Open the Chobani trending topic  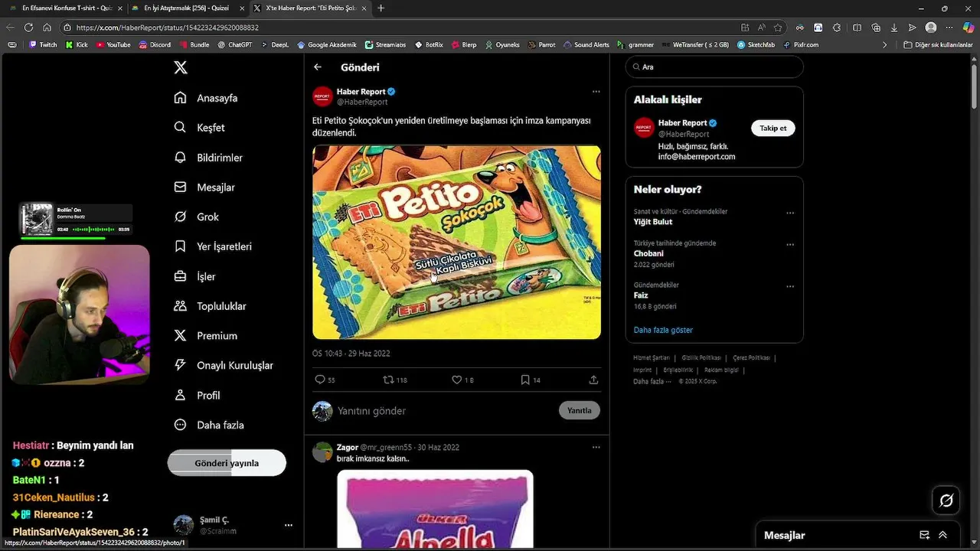(x=648, y=253)
